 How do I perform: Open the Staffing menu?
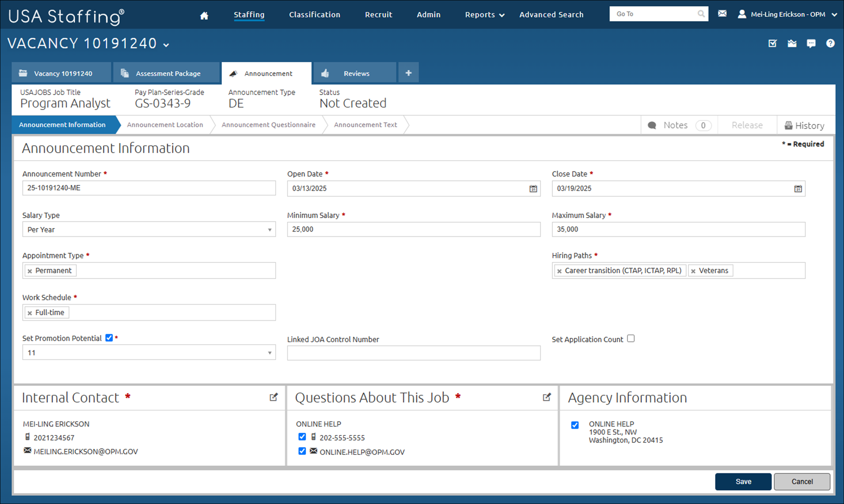249,15
